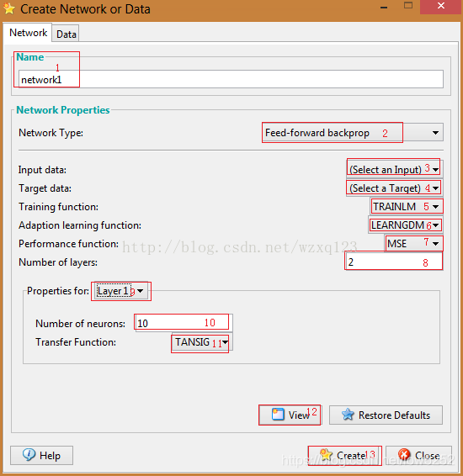Click the 'Number of layers:' label
This screenshot has height=476, width=463.
pyautogui.click(x=58, y=262)
